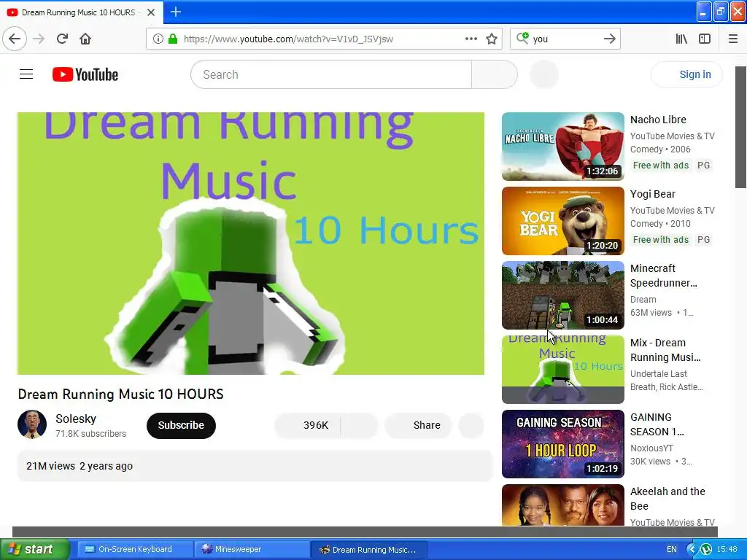Close the Dream Running Music tab
Viewport: 747px width, 560px height.
point(151,12)
